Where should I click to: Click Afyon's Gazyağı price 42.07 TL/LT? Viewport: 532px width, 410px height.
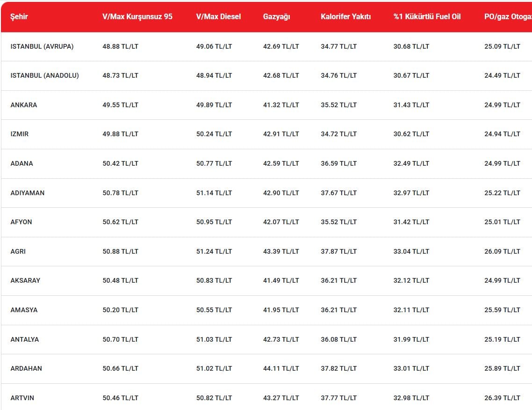click(x=281, y=222)
